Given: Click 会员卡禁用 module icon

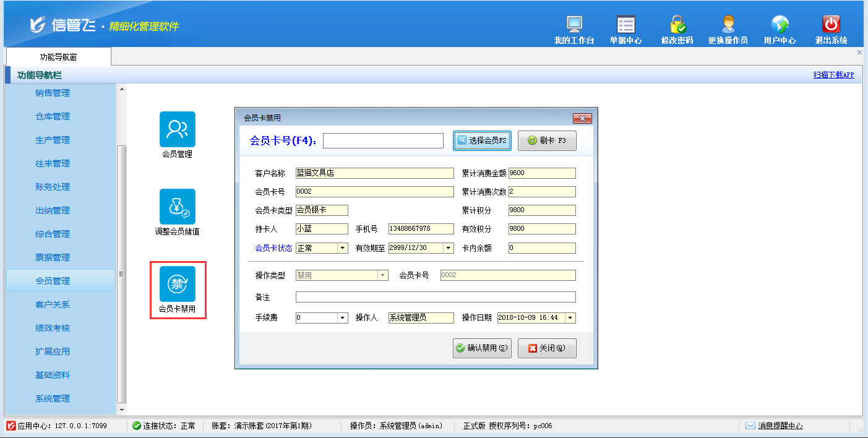Looking at the screenshot, I should 178,284.
